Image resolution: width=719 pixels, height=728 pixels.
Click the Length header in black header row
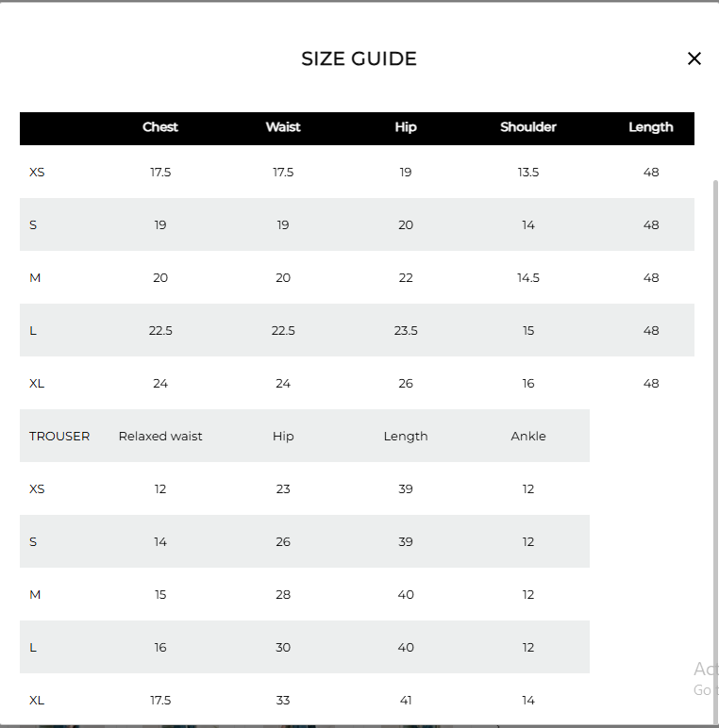tap(651, 127)
